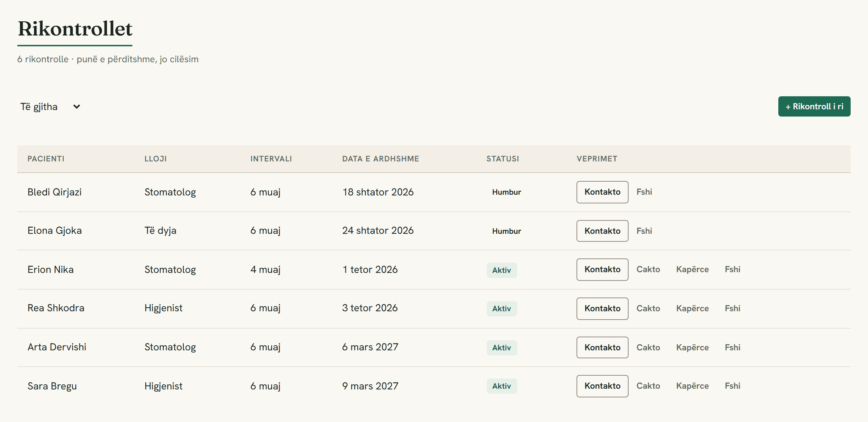Select the patient name Elona Gjoka
Image resolution: width=868 pixels, height=422 pixels.
(x=55, y=231)
